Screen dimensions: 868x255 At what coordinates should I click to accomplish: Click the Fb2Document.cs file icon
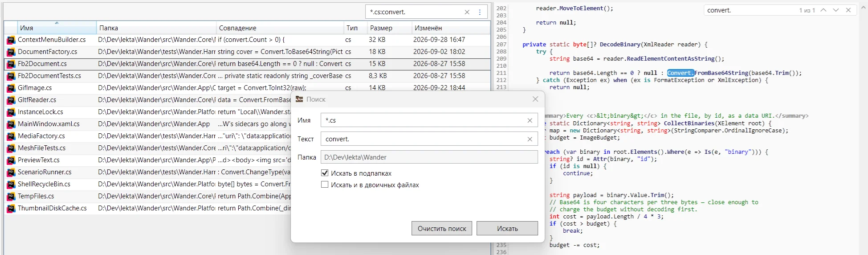(x=11, y=64)
